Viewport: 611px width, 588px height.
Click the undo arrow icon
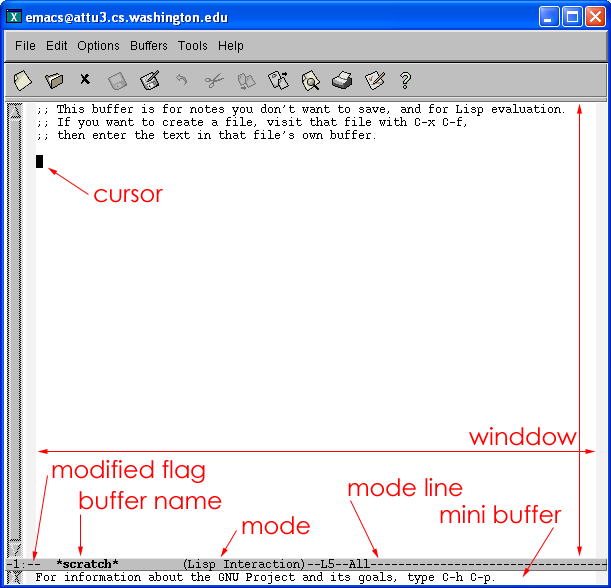pyautogui.click(x=182, y=80)
